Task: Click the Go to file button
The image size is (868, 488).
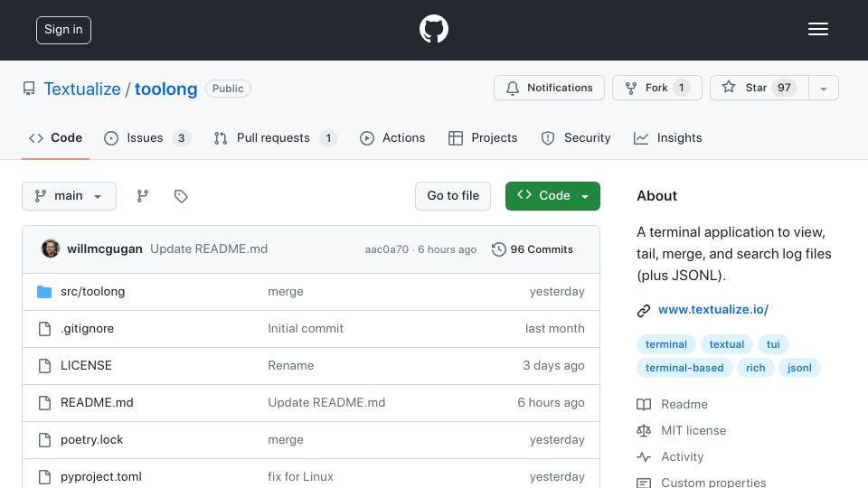Action: [x=453, y=196]
